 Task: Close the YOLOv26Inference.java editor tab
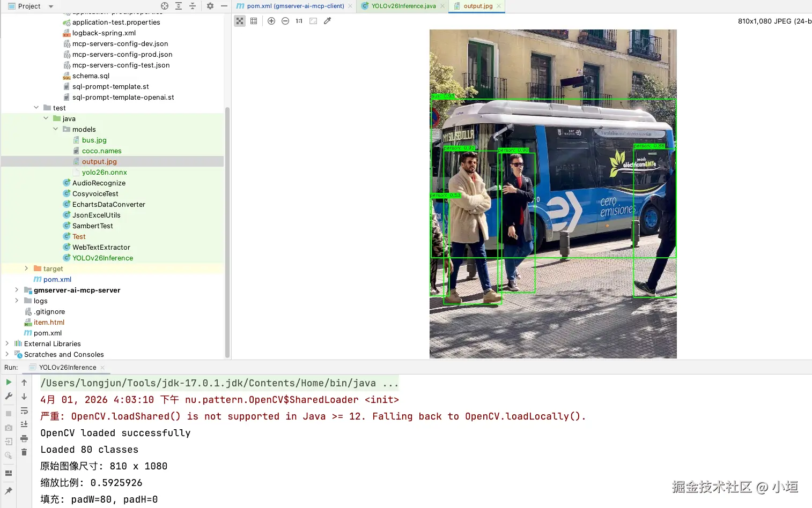coord(442,6)
